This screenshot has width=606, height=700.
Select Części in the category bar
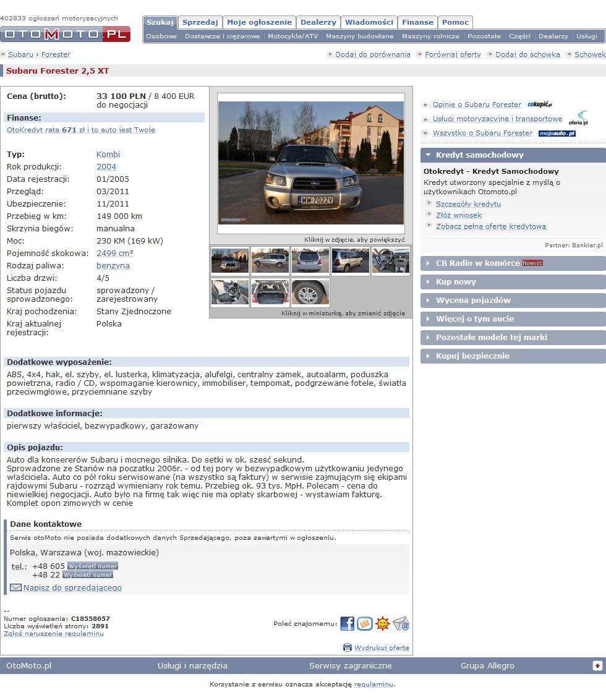click(x=519, y=36)
